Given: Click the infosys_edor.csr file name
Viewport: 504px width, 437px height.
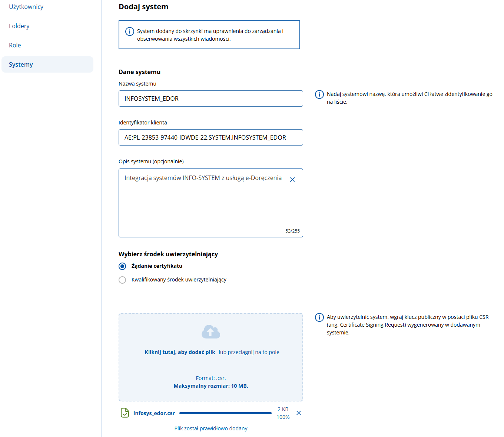Looking at the screenshot, I should (x=154, y=413).
